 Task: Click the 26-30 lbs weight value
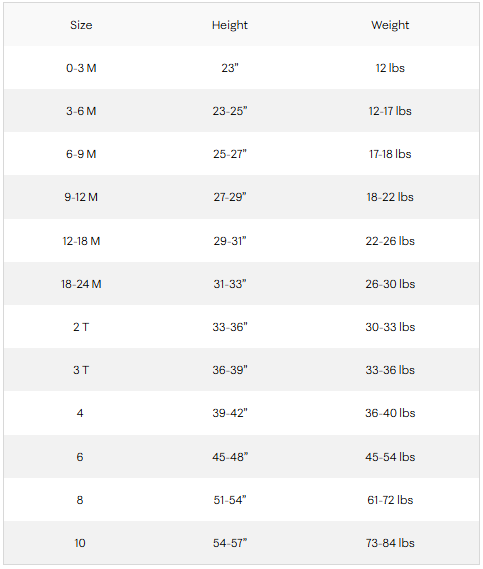click(390, 284)
